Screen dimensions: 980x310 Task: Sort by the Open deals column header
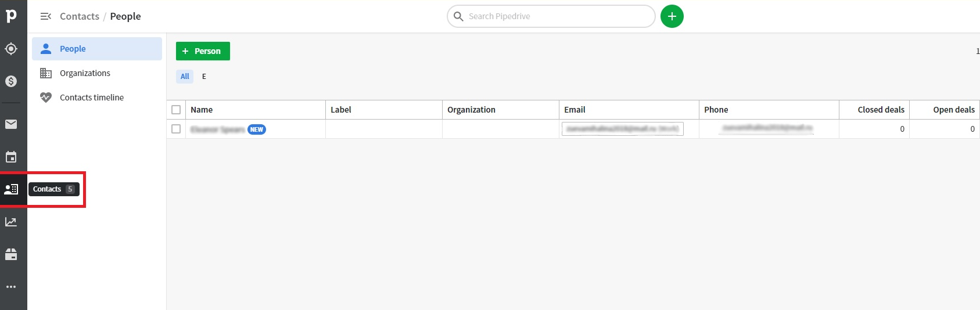coord(945,110)
